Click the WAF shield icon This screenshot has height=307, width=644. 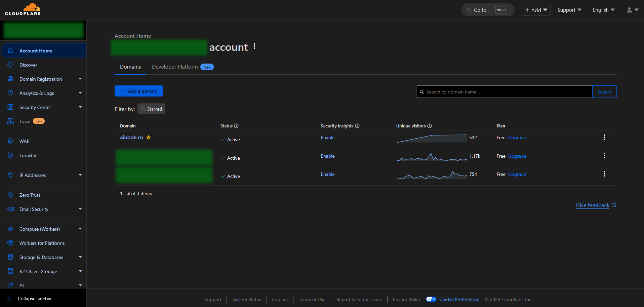coord(10,141)
